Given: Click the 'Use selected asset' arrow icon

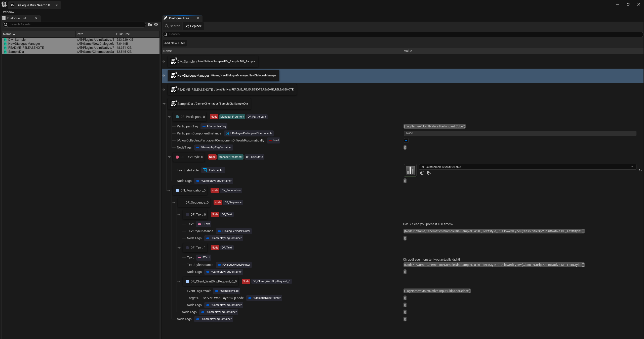Looking at the screenshot, I should (422, 173).
